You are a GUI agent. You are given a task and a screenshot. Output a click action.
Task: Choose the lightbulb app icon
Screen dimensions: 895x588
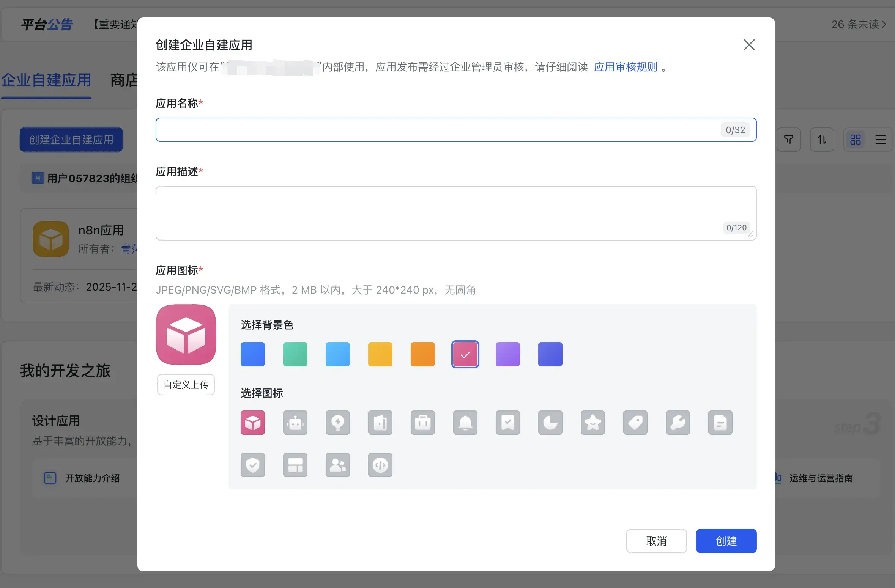point(337,423)
